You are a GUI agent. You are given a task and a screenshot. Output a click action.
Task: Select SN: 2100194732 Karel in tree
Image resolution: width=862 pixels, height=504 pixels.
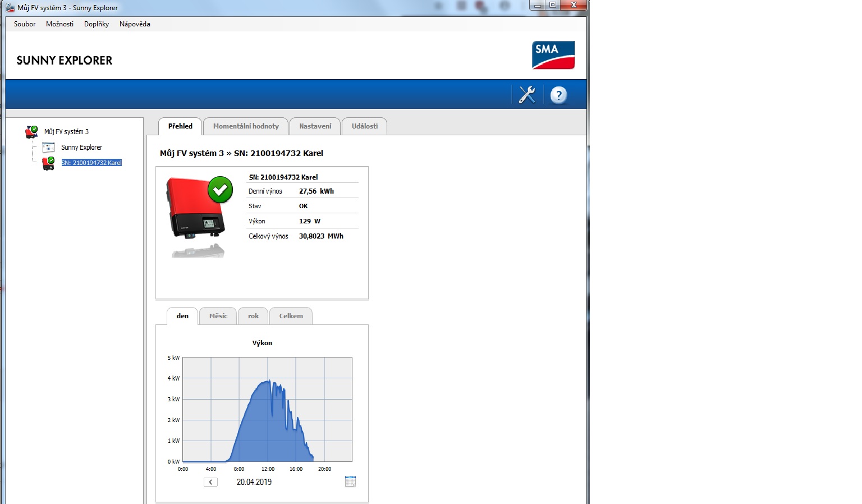91,163
